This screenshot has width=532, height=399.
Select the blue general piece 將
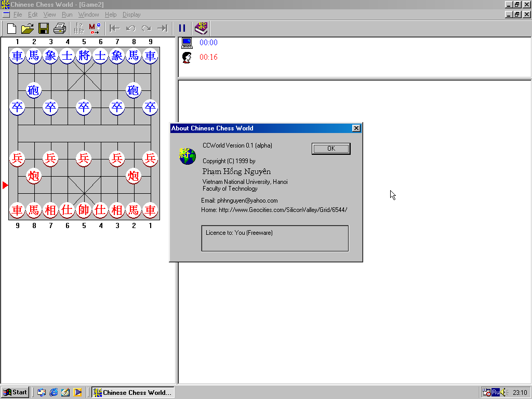(x=84, y=56)
